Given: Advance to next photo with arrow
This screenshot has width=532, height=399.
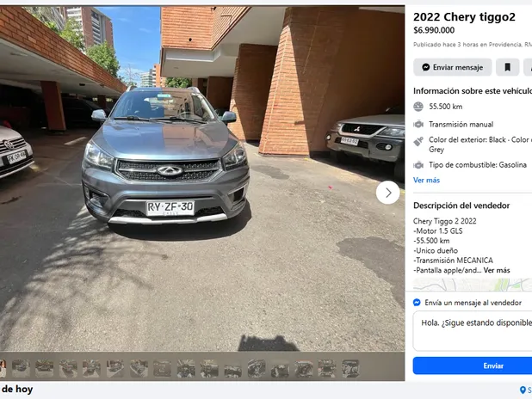Looking at the screenshot, I should point(387,193).
